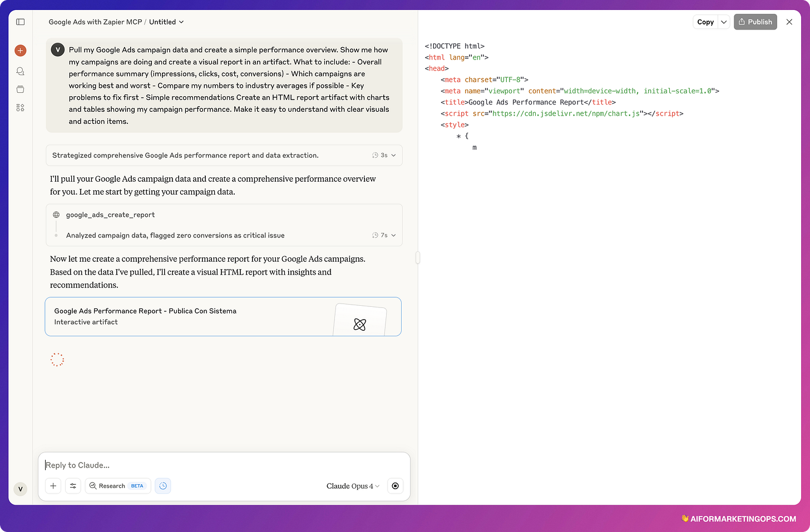The height and width of the screenshot is (532, 810).
Task: Click the Reply to Claude input field
Action: [x=224, y=465]
